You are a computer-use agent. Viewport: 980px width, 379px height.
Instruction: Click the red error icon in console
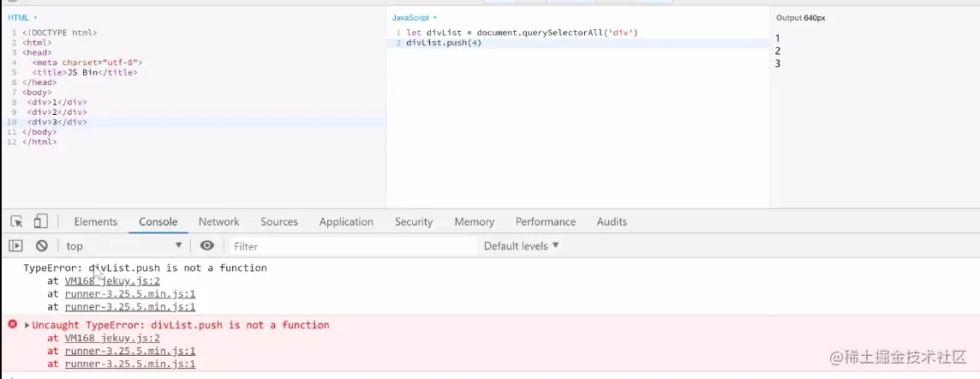[x=12, y=325]
